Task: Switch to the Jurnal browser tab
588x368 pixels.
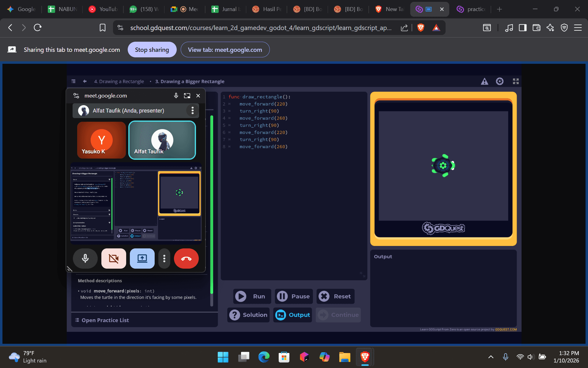Action: (226, 9)
